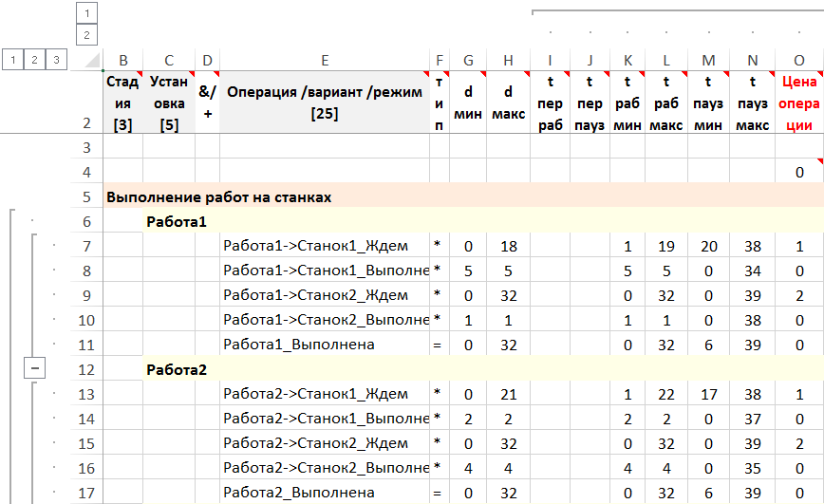Select row 17 header
Viewport: 824px width, 504px height.
(x=86, y=493)
